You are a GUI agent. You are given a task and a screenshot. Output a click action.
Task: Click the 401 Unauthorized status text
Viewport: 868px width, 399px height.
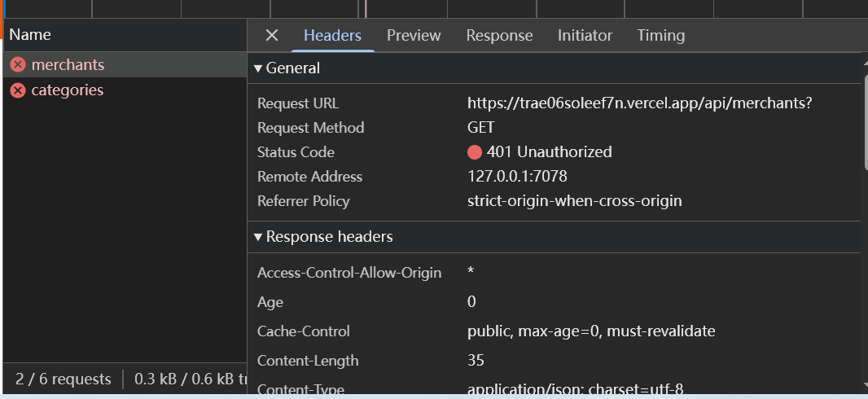(x=549, y=152)
